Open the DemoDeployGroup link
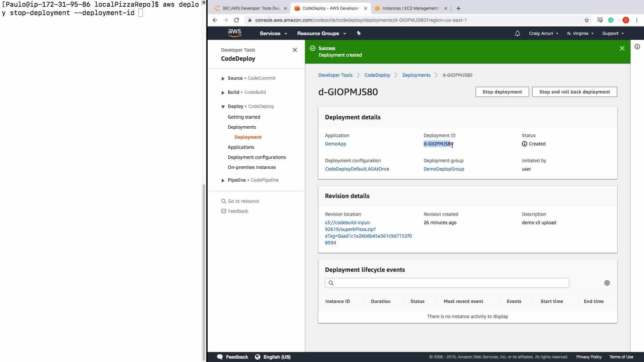644x362 pixels. [x=443, y=169]
